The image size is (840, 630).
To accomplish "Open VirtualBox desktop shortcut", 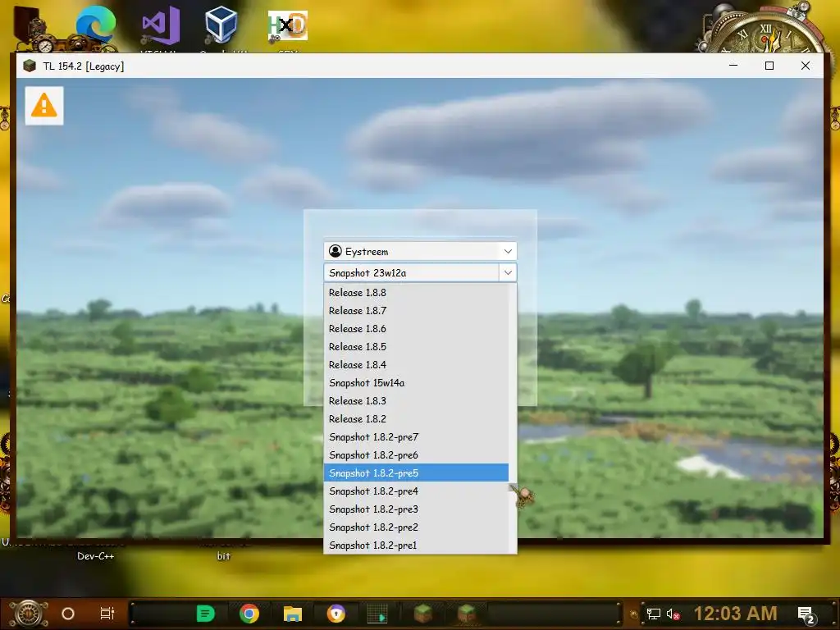I will tap(221, 25).
